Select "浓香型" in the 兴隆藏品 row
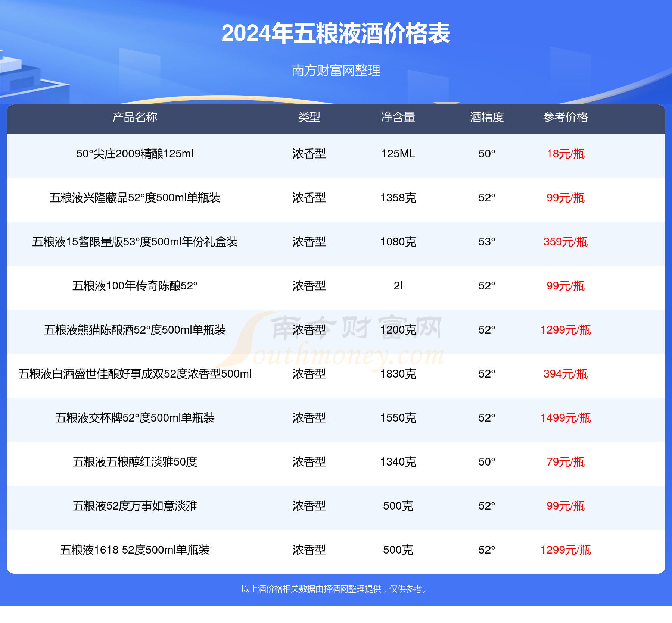 [309, 198]
